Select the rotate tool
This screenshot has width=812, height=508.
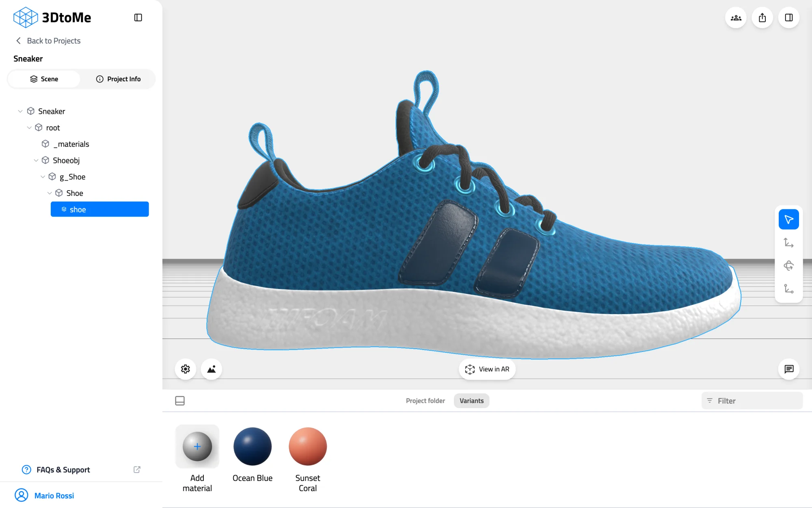pyautogui.click(x=788, y=266)
